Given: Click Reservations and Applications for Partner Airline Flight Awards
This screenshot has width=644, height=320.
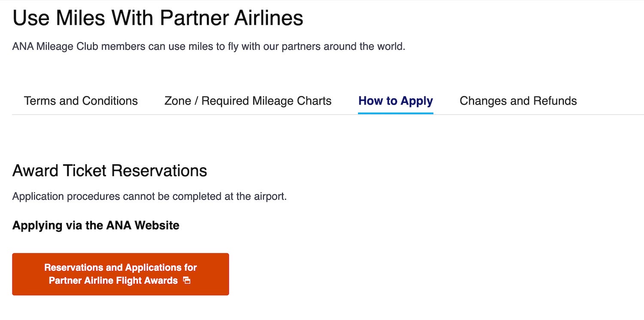Looking at the screenshot, I should click(x=120, y=274).
